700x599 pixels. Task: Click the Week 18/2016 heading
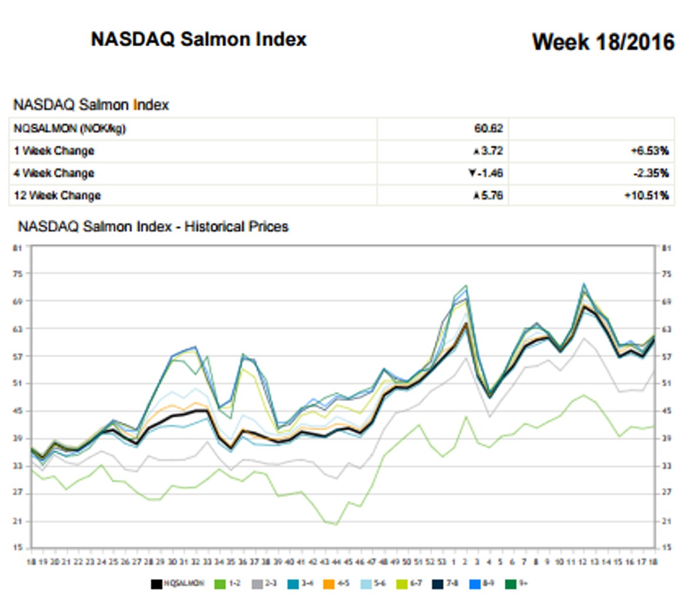(603, 42)
